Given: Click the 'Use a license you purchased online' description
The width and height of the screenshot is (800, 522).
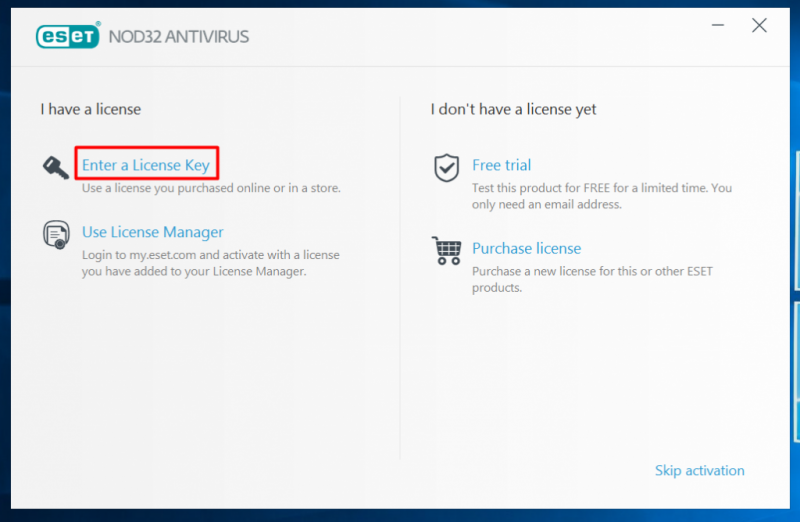Looking at the screenshot, I should (x=211, y=188).
